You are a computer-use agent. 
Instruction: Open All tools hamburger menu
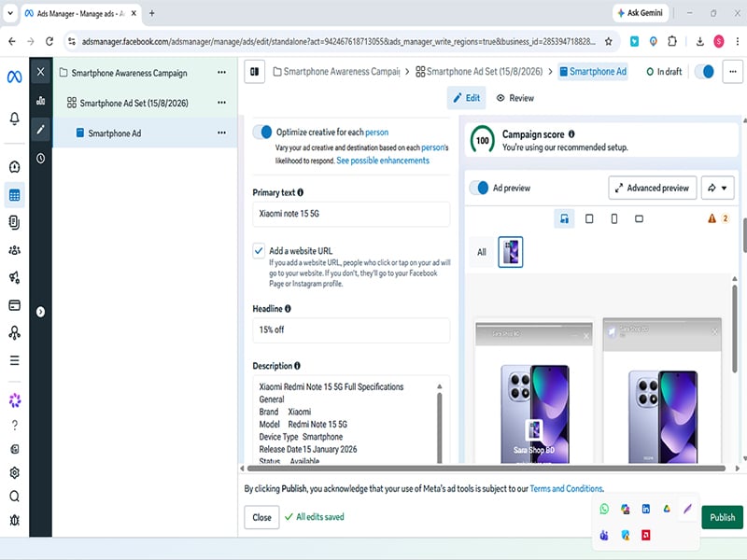click(15, 360)
